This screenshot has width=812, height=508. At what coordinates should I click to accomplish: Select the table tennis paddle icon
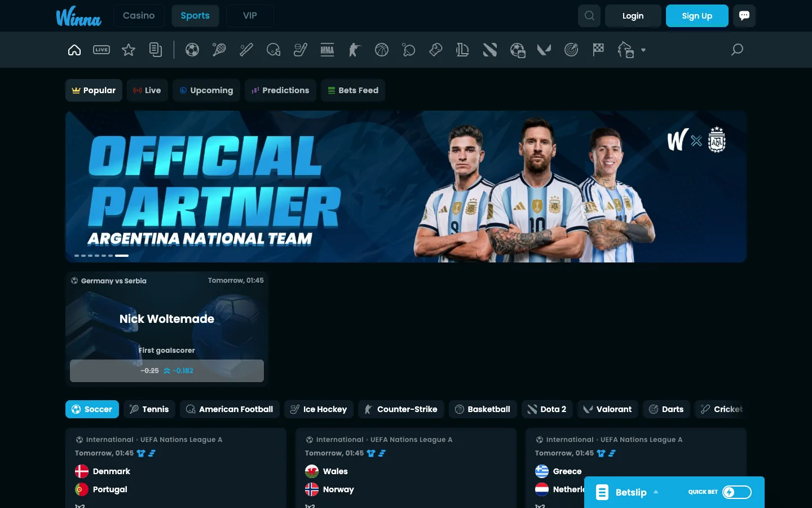click(409, 50)
